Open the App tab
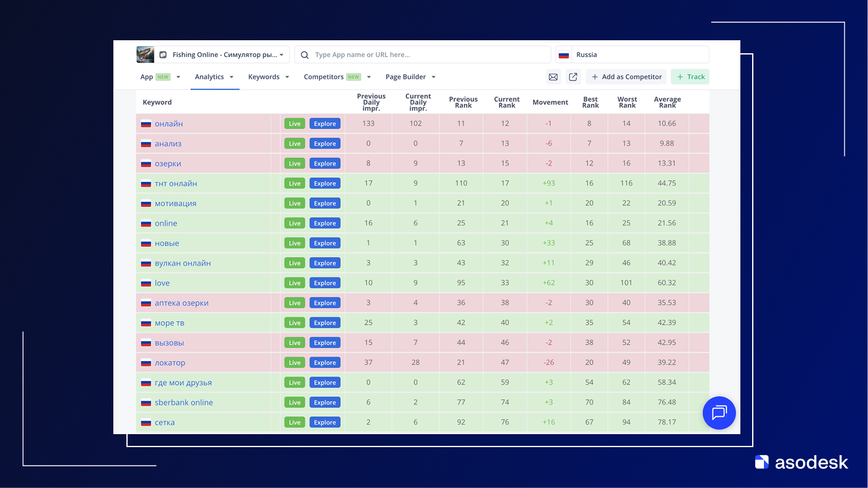The width and height of the screenshot is (868, 488). (x=147, y=77)
